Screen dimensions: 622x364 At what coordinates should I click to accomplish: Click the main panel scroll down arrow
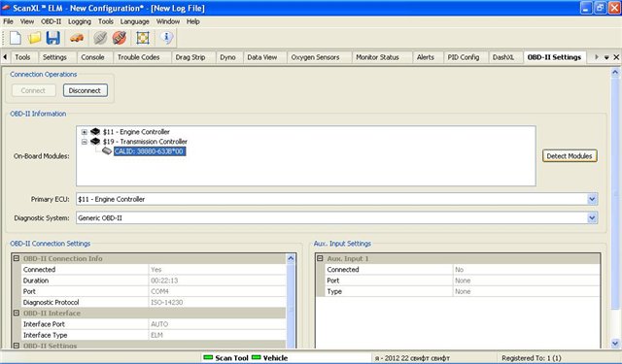[x=615, y=344]
